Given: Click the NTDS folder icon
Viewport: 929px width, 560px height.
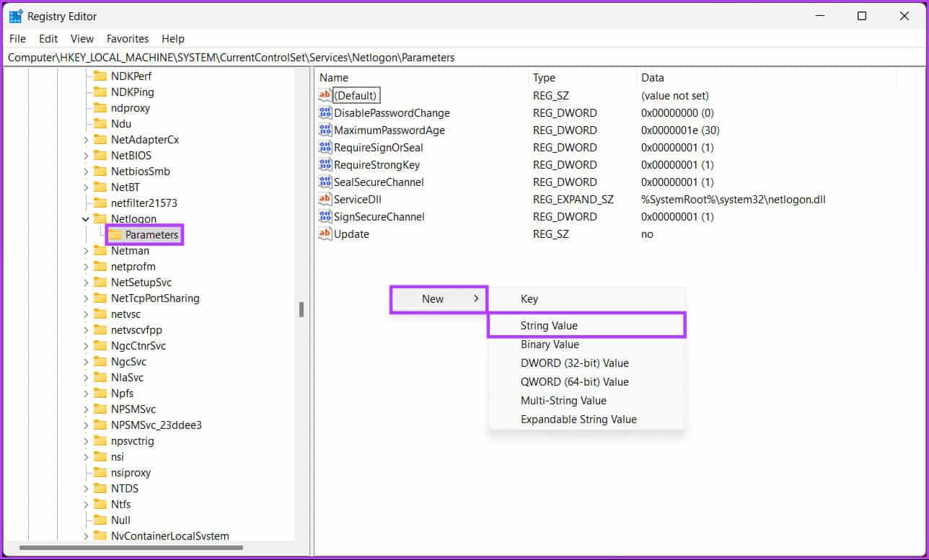Looking at the screenshot, I should 100,488.
